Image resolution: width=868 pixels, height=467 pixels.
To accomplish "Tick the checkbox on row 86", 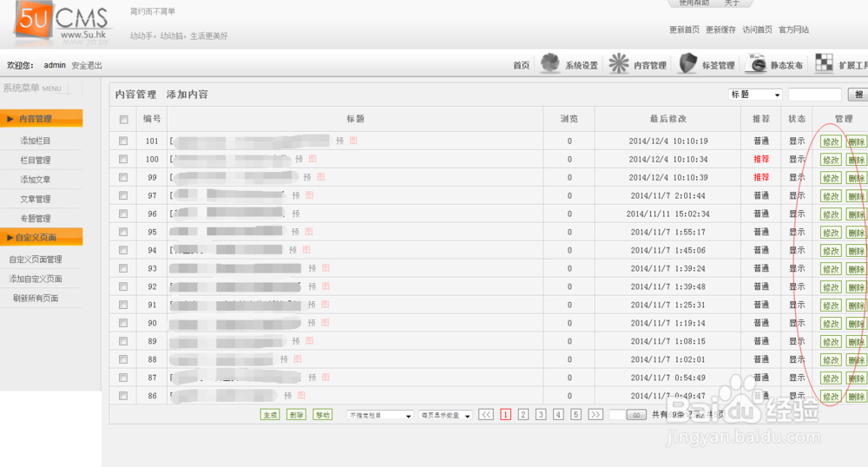I will (x=123, y=396).
